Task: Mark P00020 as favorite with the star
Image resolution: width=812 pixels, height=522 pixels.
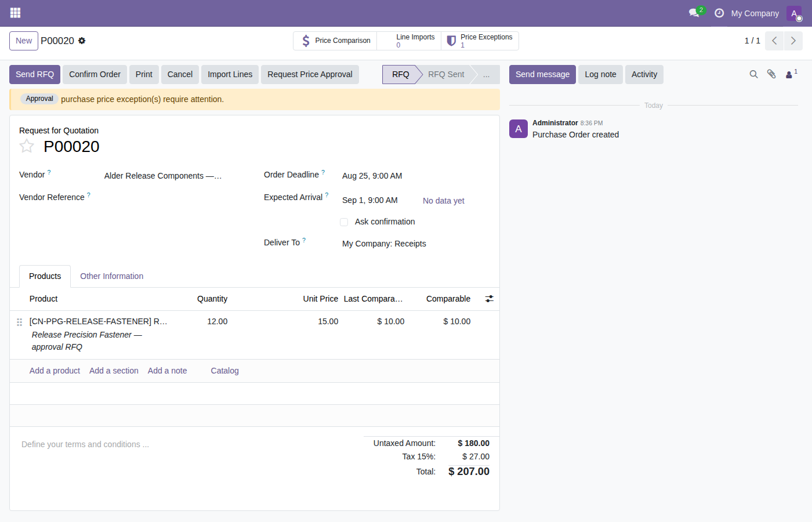Action: tap(27, 146)
